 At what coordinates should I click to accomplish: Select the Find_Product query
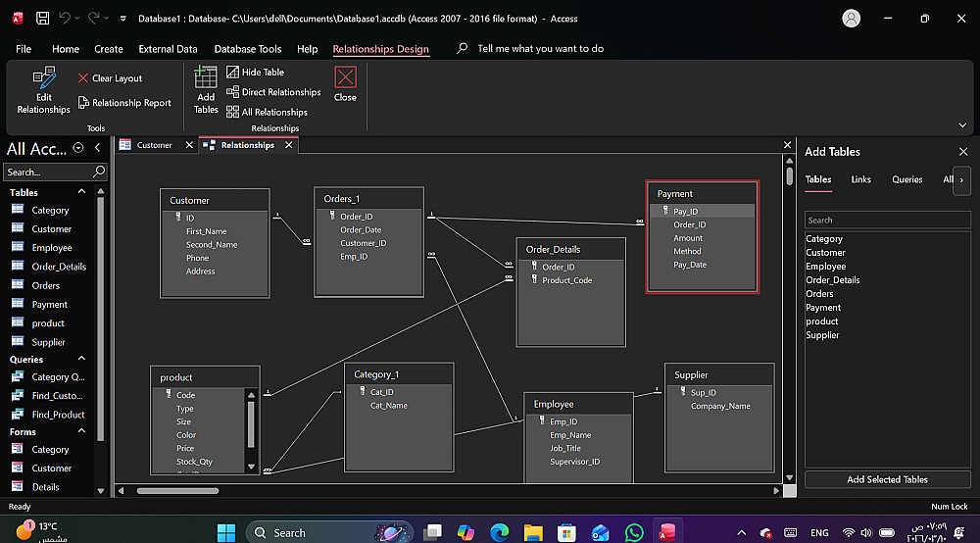tap(58, 415)
